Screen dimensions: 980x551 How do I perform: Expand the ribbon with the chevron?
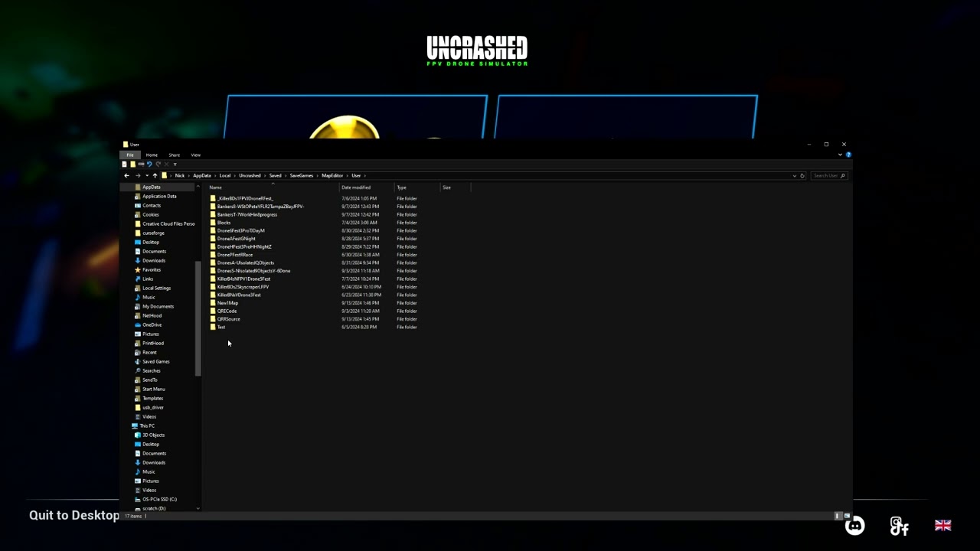(840, 155)
